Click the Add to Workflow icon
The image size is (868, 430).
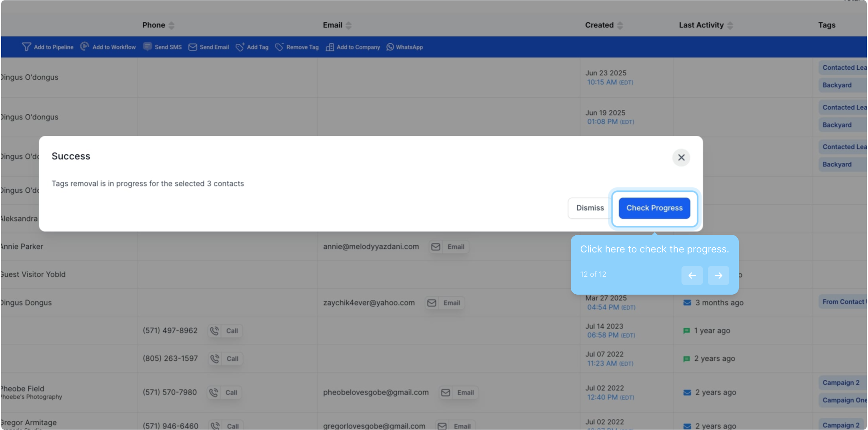[x=84, y=47]
